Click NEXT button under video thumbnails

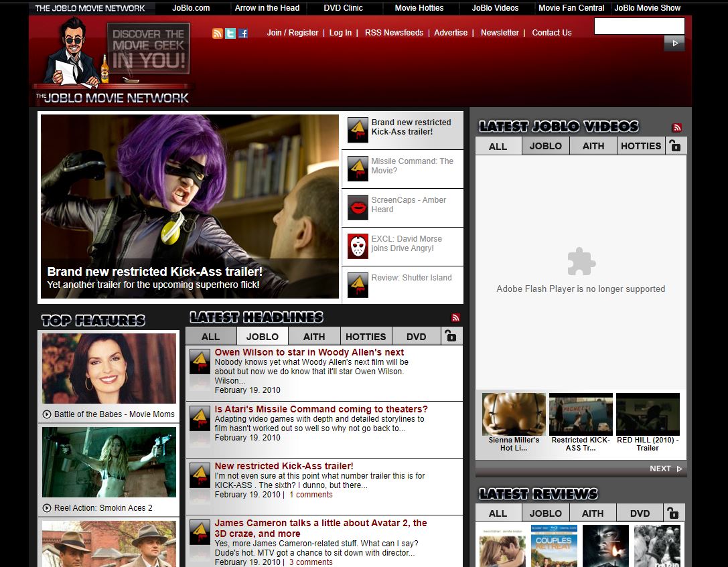coord(666,469)
